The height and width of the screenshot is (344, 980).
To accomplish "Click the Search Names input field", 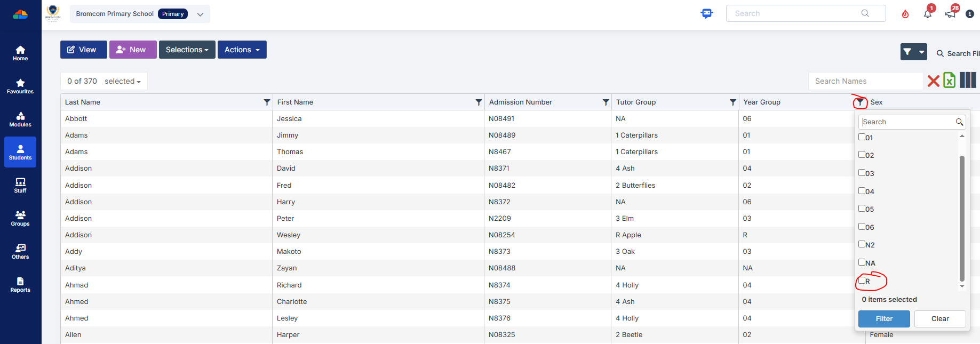I will 865,81.
